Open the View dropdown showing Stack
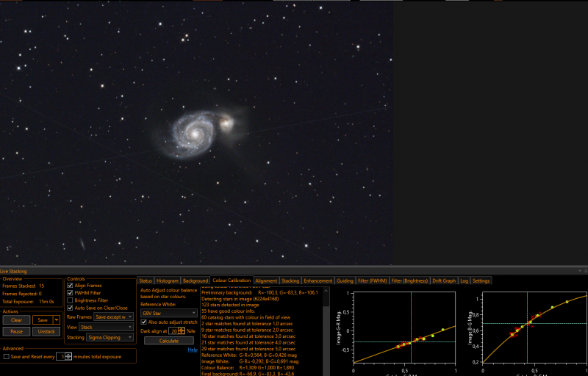This screenshot has width=588, height=376. click(106, 327)
